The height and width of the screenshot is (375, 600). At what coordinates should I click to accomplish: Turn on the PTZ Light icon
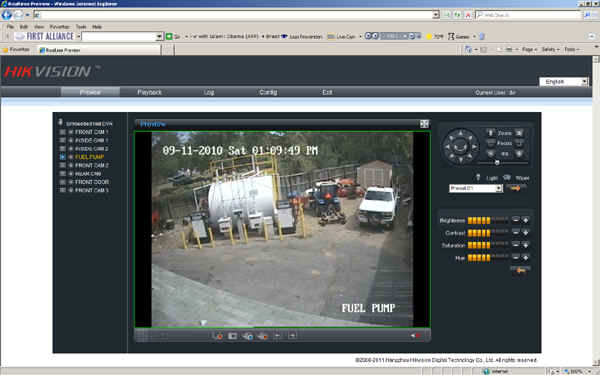coord(478,178)
